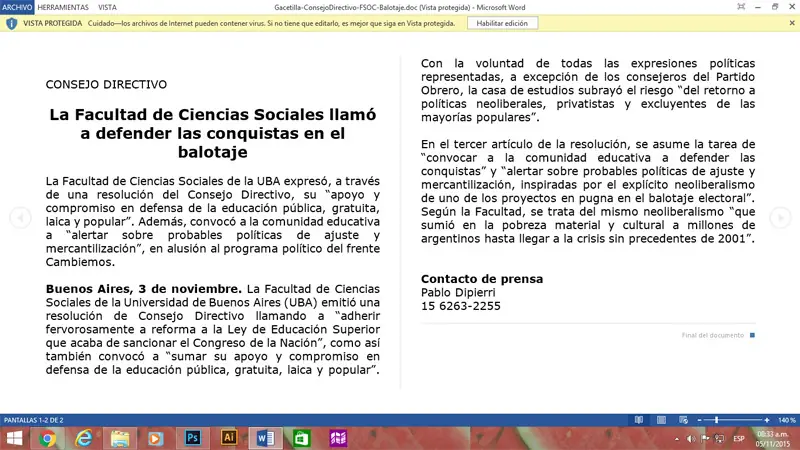Click PANTALLAS 1-2 DE 2 status text
The height and width of the screenshot is (450, 800).
pos(34,420)
